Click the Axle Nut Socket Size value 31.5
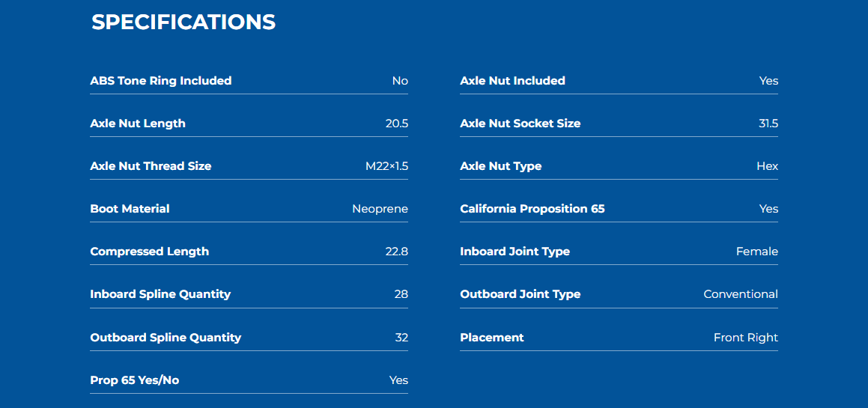Image resolution: width=868 pixels, height=408 pixels. click(768, 124)
